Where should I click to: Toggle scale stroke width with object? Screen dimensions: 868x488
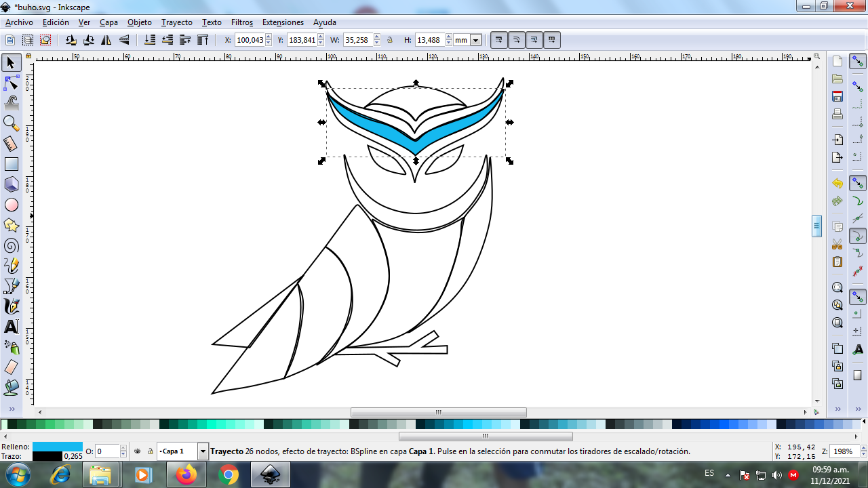tap(499, 40)
